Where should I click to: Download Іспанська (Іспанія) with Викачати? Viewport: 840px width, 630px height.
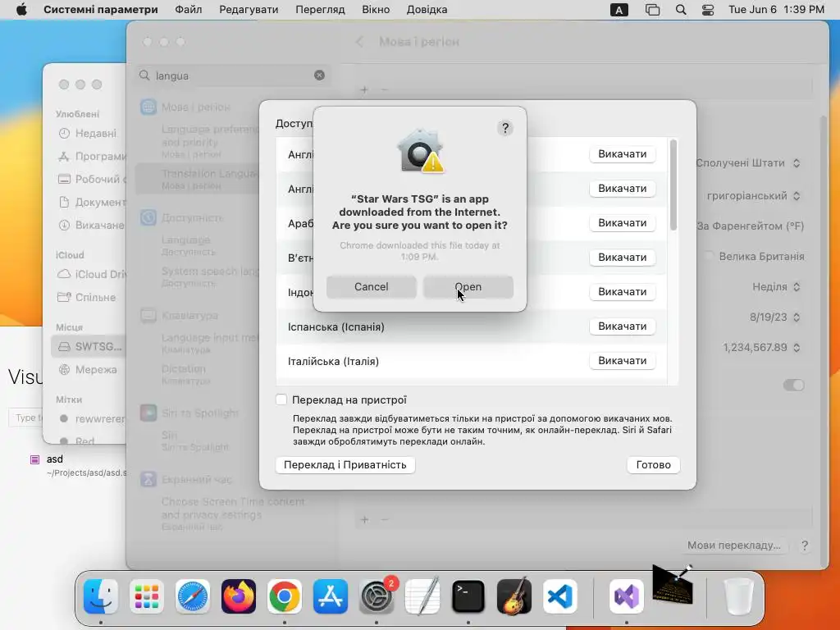click(623, 326)
